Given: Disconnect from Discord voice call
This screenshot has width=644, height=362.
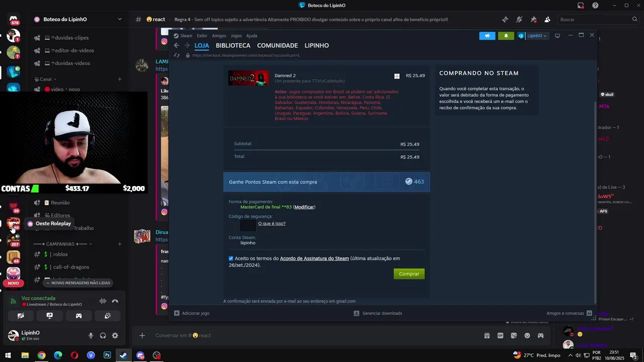Looking at the screenshot, I should [x=115, y=301].
